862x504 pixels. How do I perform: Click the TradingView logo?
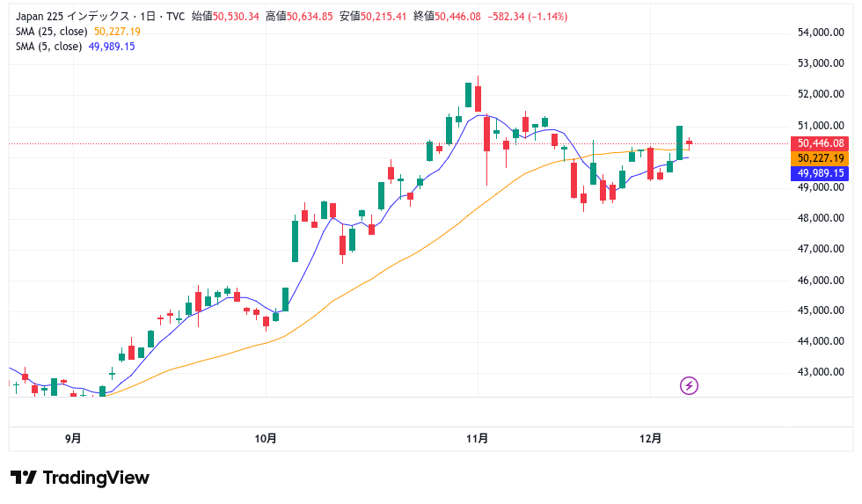click(x=80, y=478)
